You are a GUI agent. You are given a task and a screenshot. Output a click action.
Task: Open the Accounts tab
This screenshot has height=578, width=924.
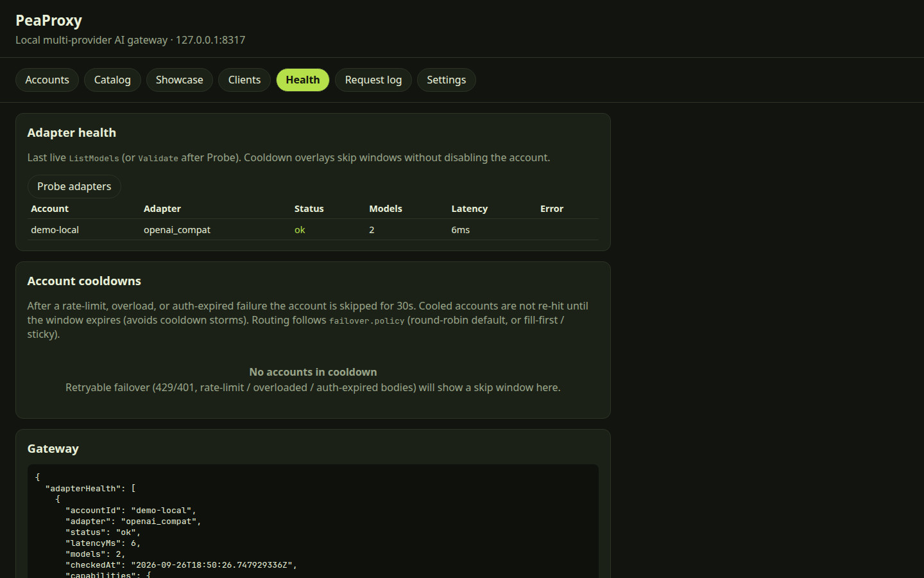tap(47, 80)
